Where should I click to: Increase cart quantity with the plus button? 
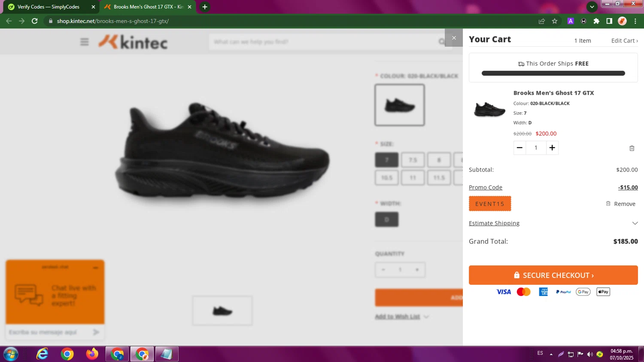pyautogui.click(x=552, y=148)
